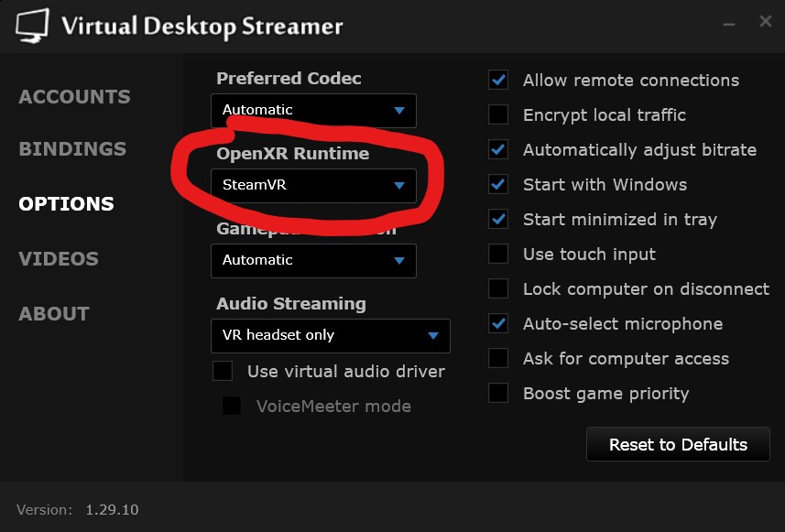Turn on Lock computer on disconnect

tap(498, 289)
